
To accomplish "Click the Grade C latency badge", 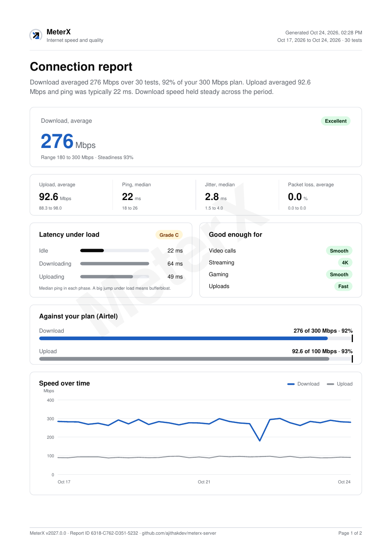I will pos(169,235).
